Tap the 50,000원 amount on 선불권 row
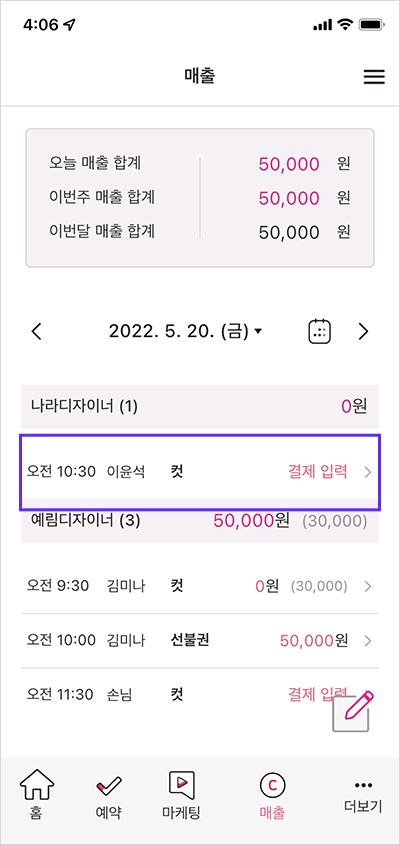The image size is (400, 845). [x=314, y=641]
